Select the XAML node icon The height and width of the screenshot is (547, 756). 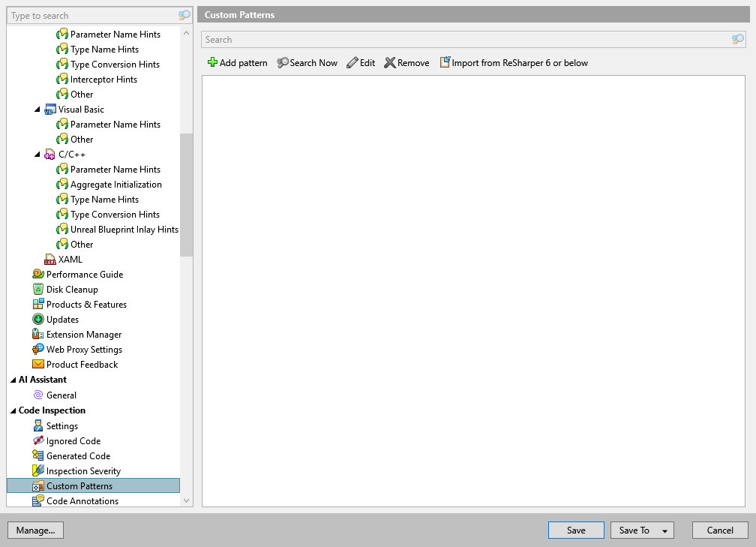51,259
